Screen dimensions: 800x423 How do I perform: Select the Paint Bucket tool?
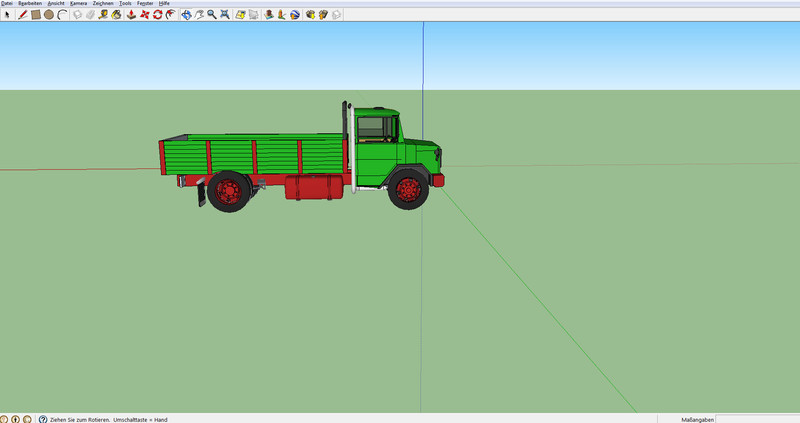tap(116, 15)
